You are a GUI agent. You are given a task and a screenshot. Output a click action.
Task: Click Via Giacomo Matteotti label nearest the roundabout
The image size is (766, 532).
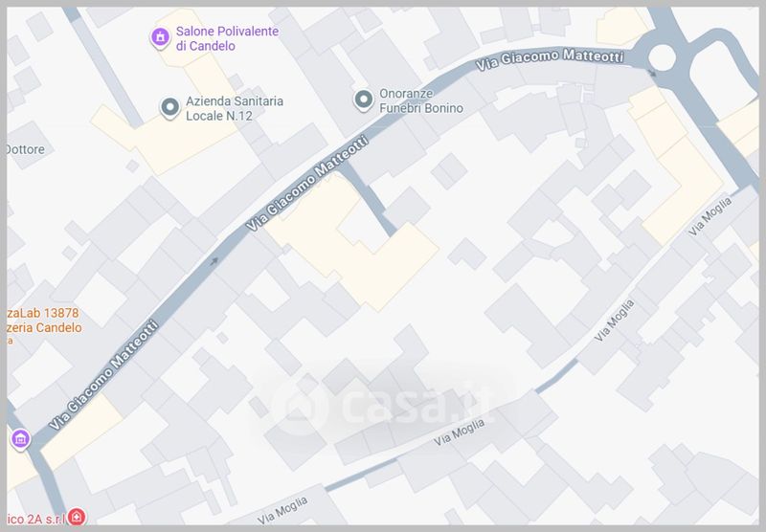(550, 58)
